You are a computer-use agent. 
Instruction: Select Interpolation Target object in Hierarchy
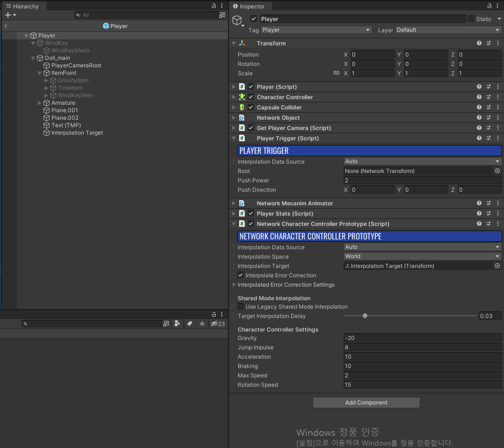[x=77, y=133]
